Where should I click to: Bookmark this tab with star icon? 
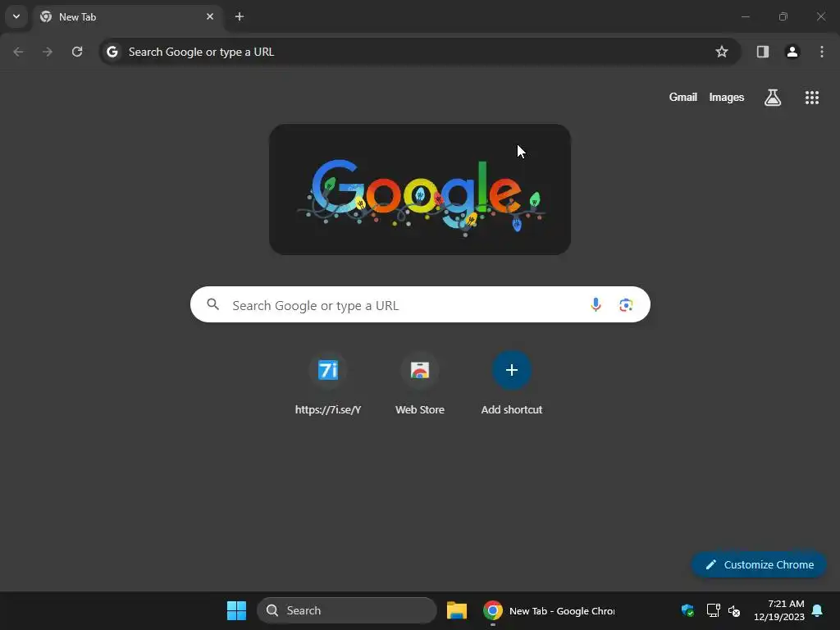[x=722, y=52]
